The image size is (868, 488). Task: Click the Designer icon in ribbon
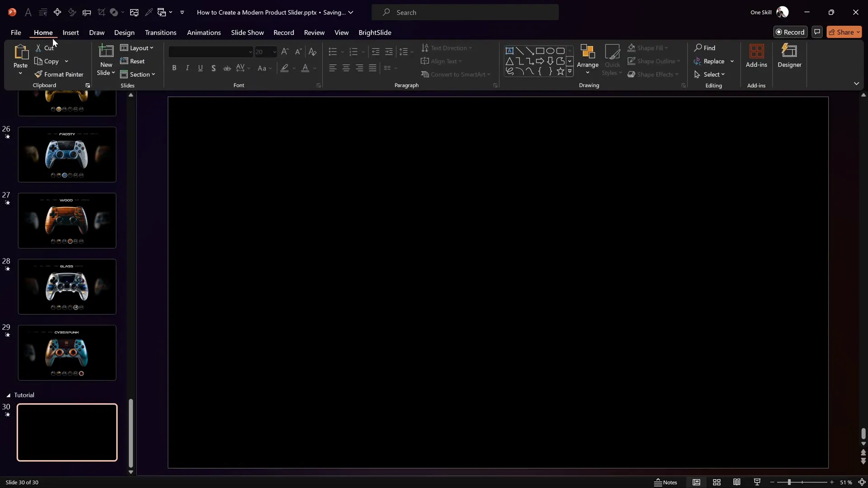(x=789, y=52)
